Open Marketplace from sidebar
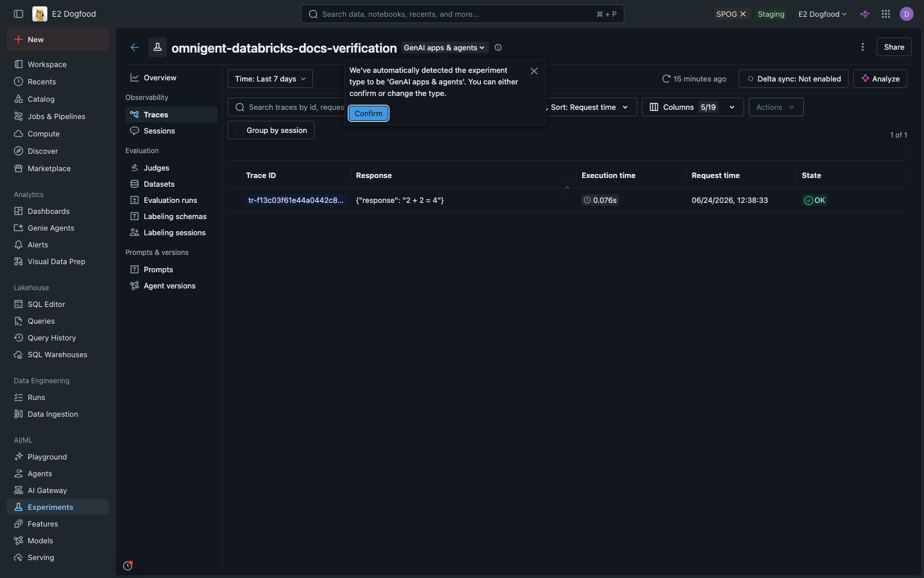 (58, 168)
